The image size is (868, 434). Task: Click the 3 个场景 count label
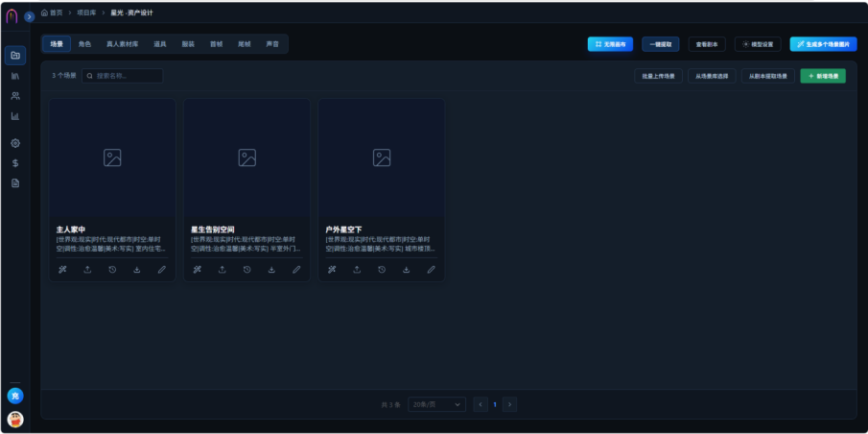(64, 76)
